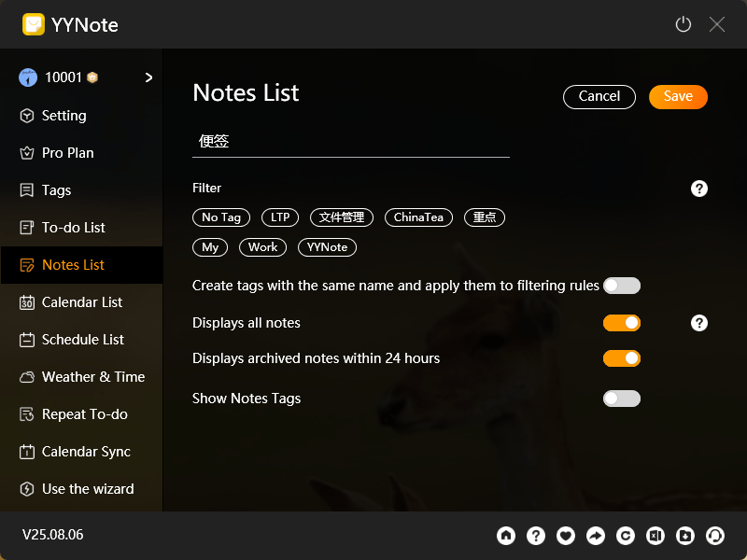Save the Notes List settings
Viewport: 747px width, 560px height.
click(678, 96)
